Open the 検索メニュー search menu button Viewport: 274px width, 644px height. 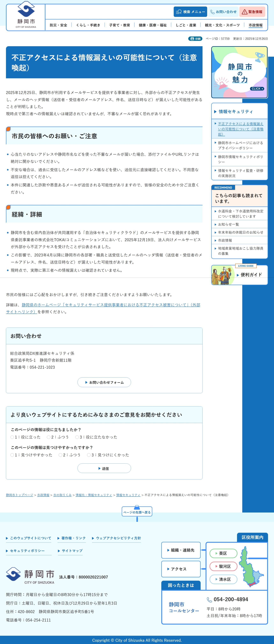[190, 12]
